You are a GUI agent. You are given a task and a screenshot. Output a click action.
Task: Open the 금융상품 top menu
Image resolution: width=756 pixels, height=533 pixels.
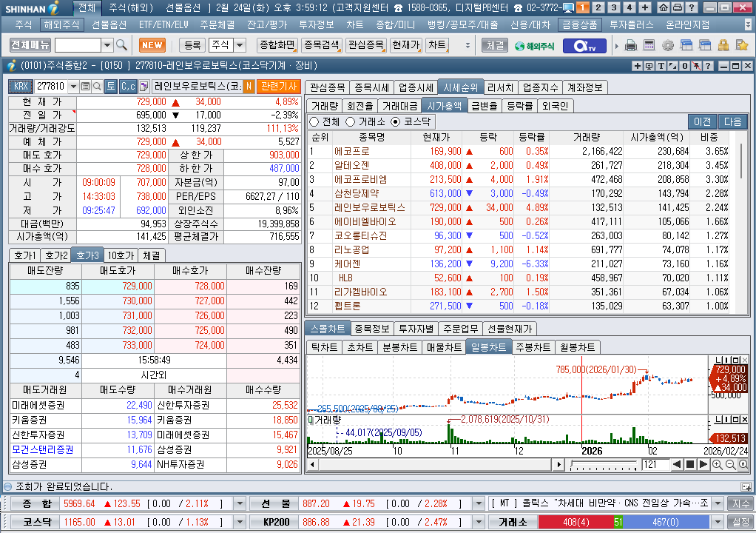point(580,24)
